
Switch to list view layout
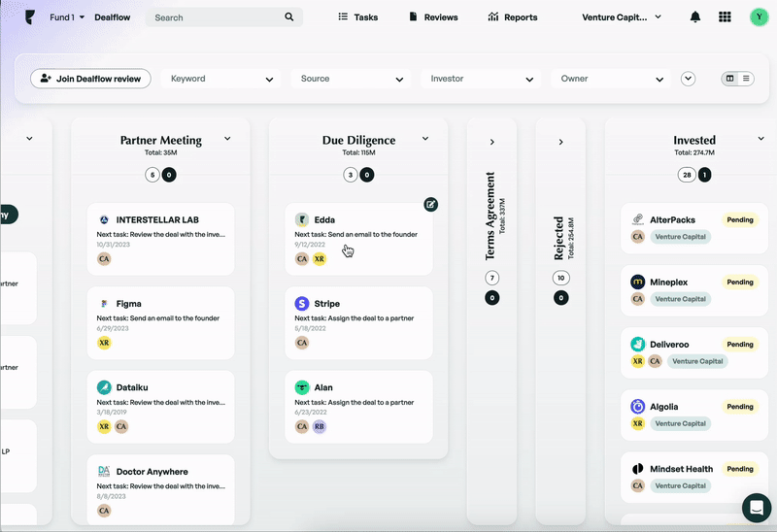[746, 79]
